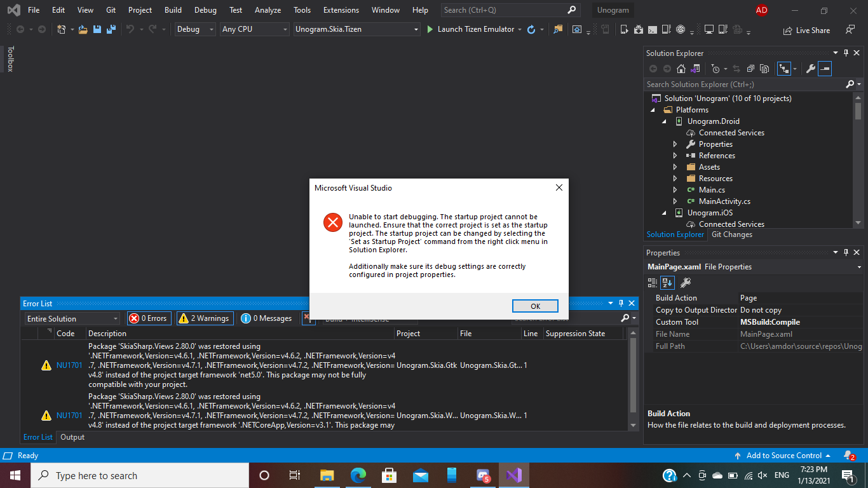The image size is (868, 488).
Task: Click Show All Files in Solution Explorer
Action: [x=764, y=69]
